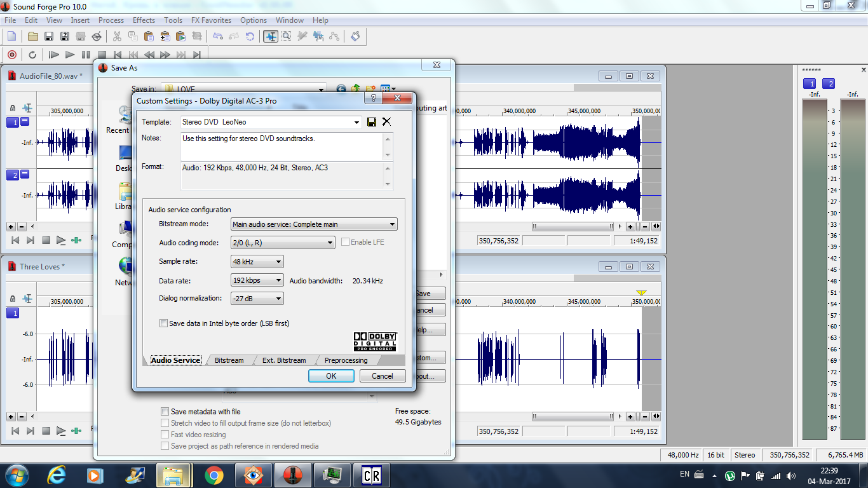
Task: Click the New file icon
Action: click(11, 36)
